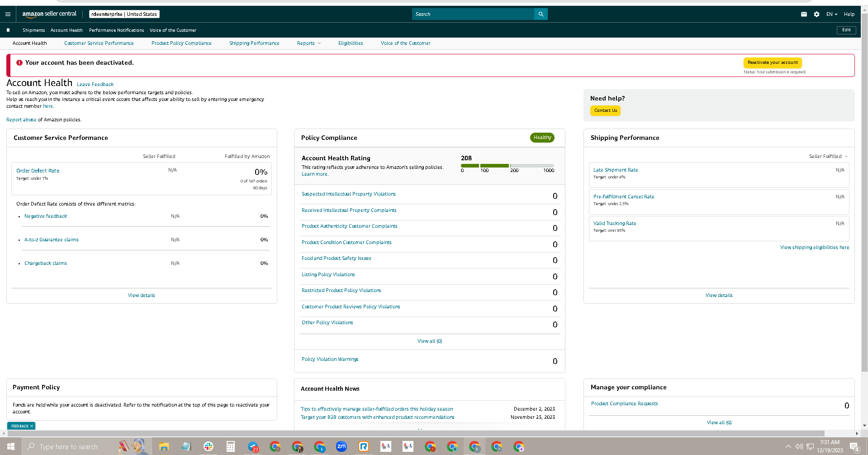Image resolution: width=868 pixels, height=455 pixels.
Task: Show hidden system tray icons
Action: [x=788, y=446]
